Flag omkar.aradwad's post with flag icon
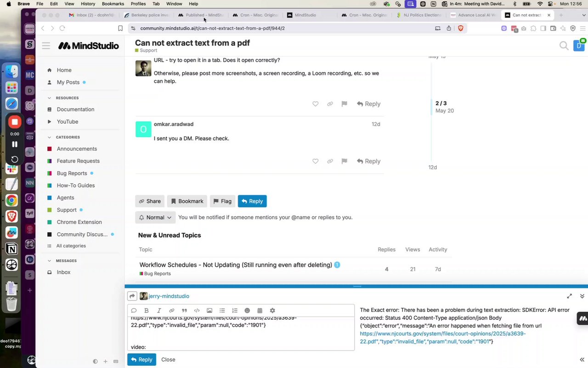The height and width of the screenshot is (368, 588). 344,161
